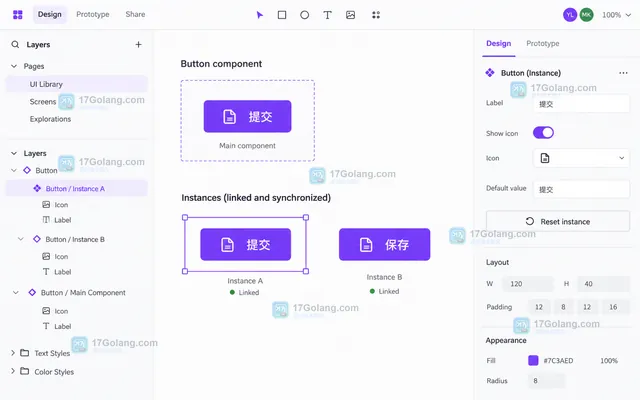Add a new layer with plus icon
The image size is (640, 400).
point(138,44)
